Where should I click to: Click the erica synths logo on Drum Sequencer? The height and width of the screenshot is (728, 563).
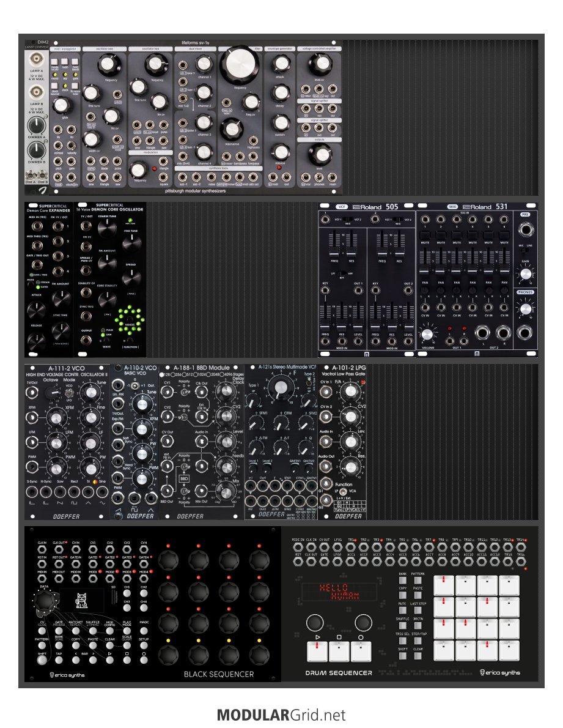click(500, 672)
